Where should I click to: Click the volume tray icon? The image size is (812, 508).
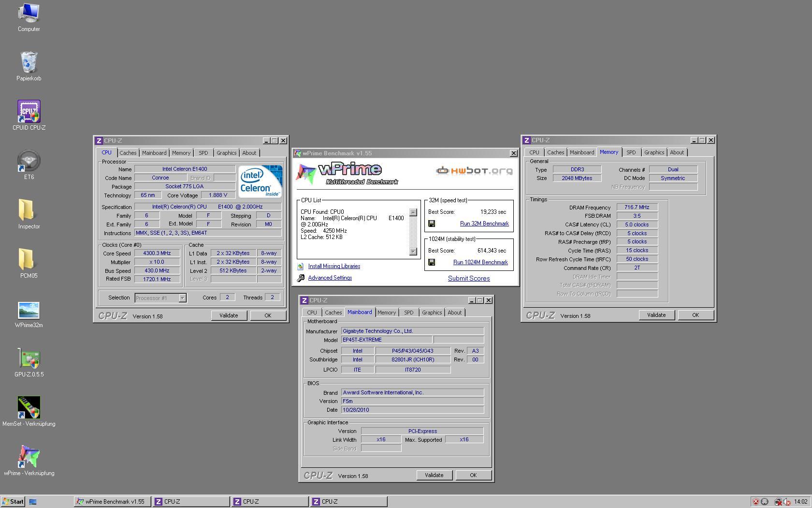[787, 502]
